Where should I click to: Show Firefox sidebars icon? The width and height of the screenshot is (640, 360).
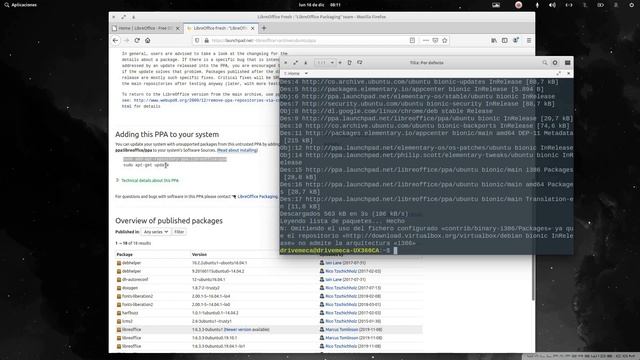coord(504,40)
